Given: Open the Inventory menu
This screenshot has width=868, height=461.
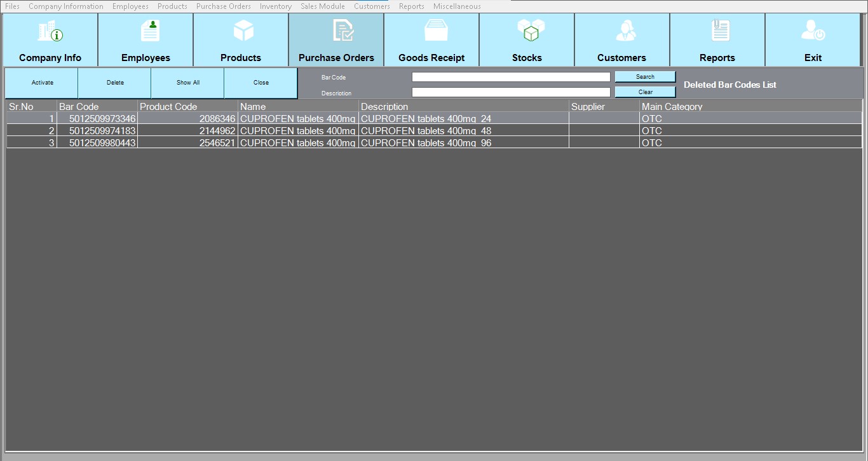Looking at the screenshot, I should (x=275, y=6).
